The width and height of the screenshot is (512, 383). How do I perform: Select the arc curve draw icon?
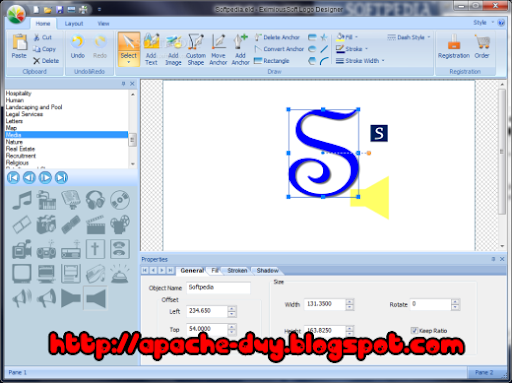coord(324,61)
